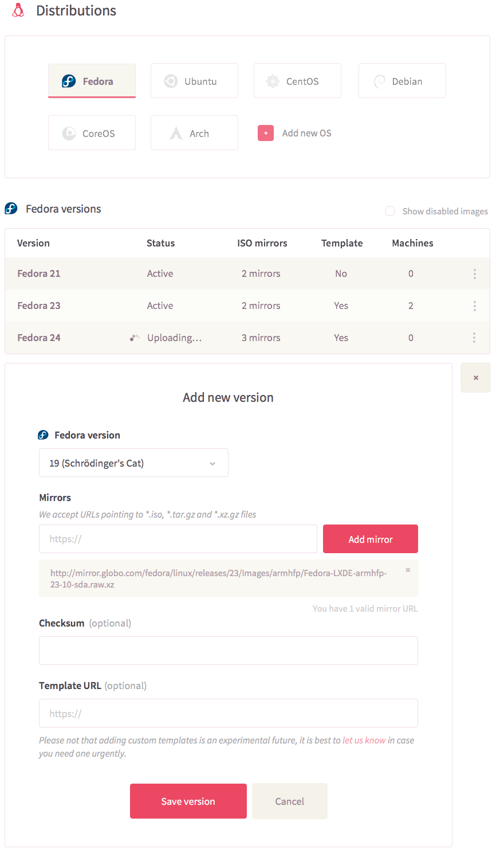Click the Machines column header
504x857 pixels.
413,243
